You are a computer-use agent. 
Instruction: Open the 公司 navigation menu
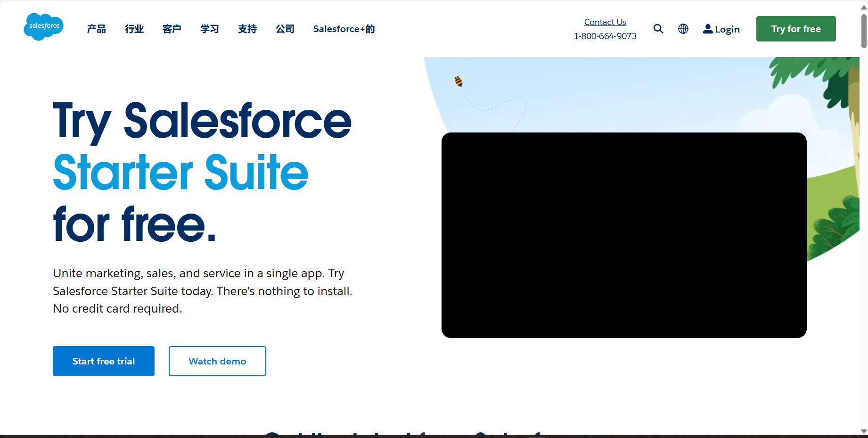(x=285, y=29)
